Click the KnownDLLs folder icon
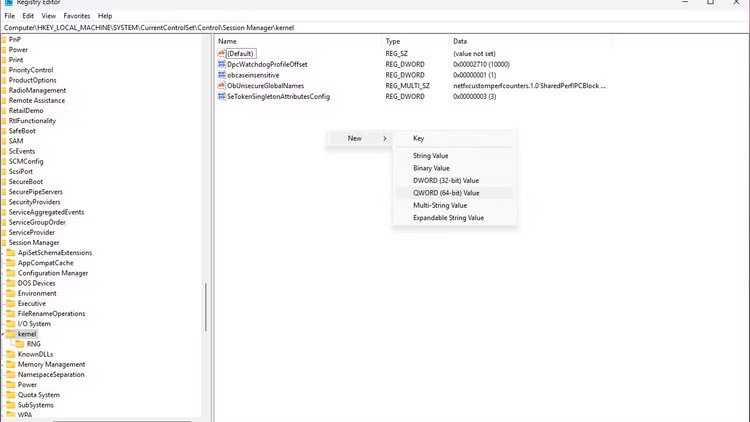Viewport: 750px width, 422px height. (x=11, y=354)
